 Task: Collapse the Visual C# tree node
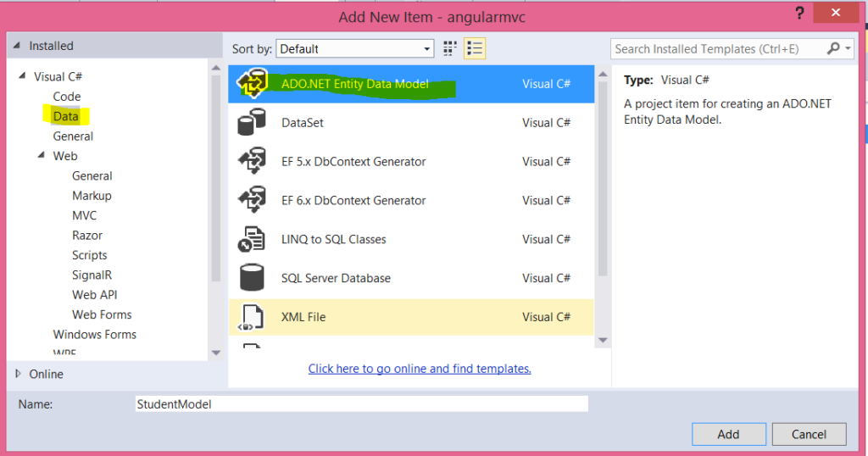tap(22, 77)
